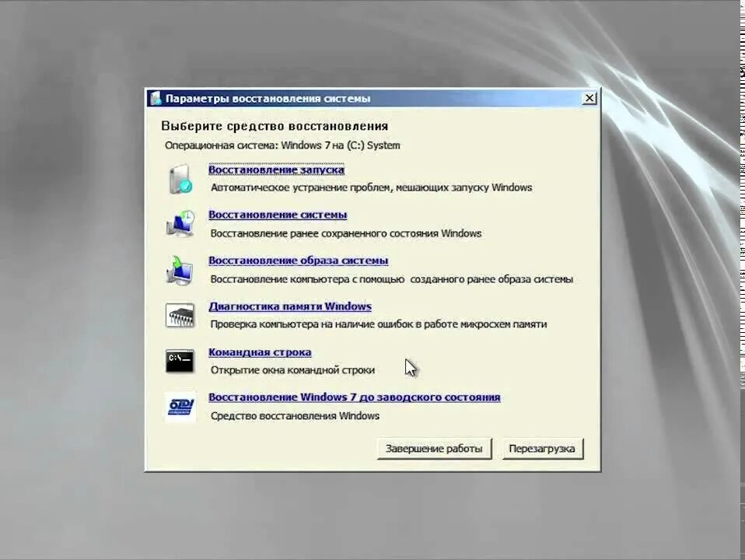The height and width of the screenshot is (560, 745).
Task: Close the recovery options dialog
Action: [x=589, y=98]
